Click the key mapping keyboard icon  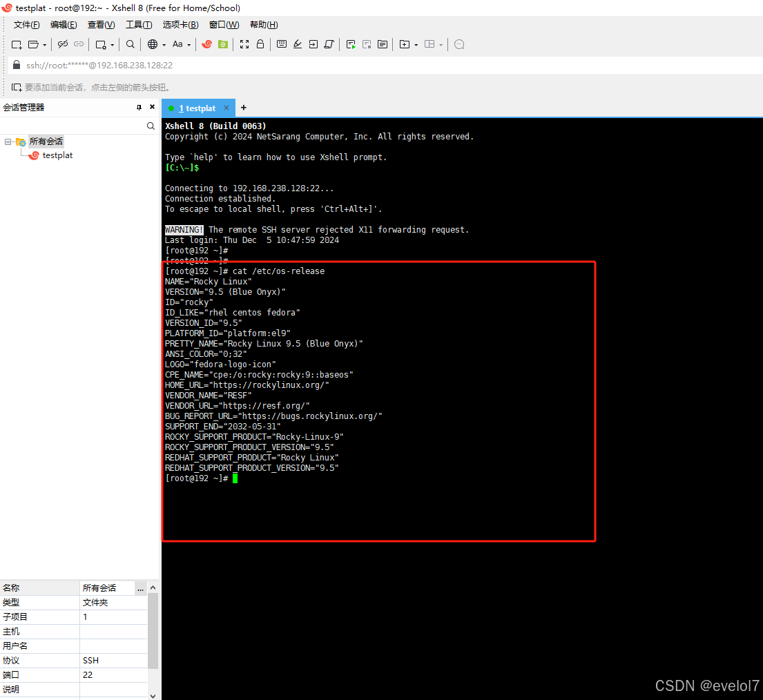[281, 44]
